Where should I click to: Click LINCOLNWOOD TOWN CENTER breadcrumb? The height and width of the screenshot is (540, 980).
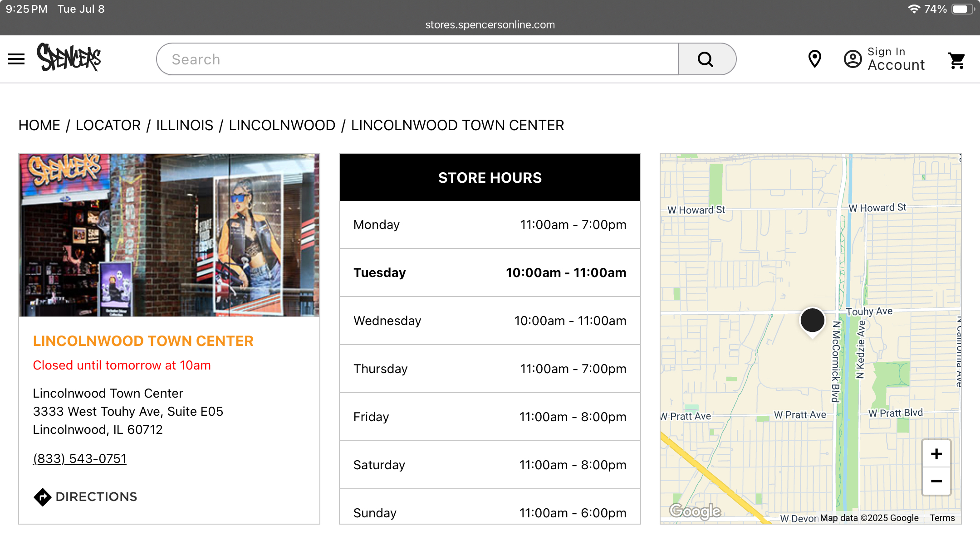tap(457, 125)
